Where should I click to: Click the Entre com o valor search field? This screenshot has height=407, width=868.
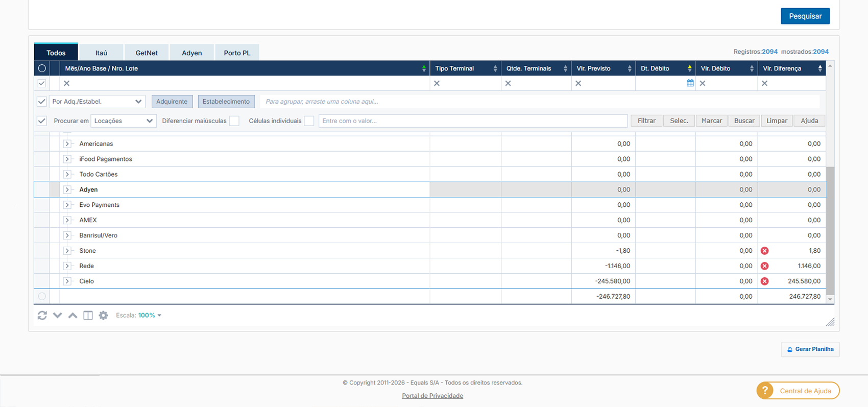[x=472, y=121]
